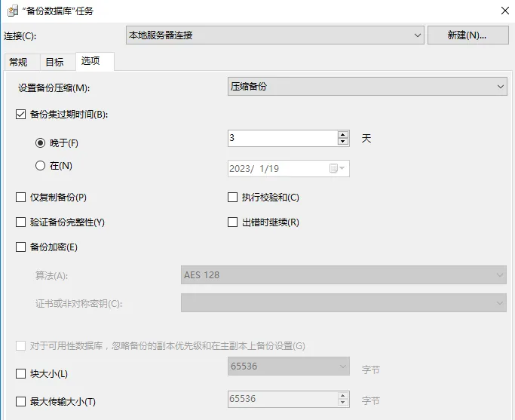Open the 证书或非对称密钥 dropdown
The width and height of the screenshot is (515, 420).
344,303
